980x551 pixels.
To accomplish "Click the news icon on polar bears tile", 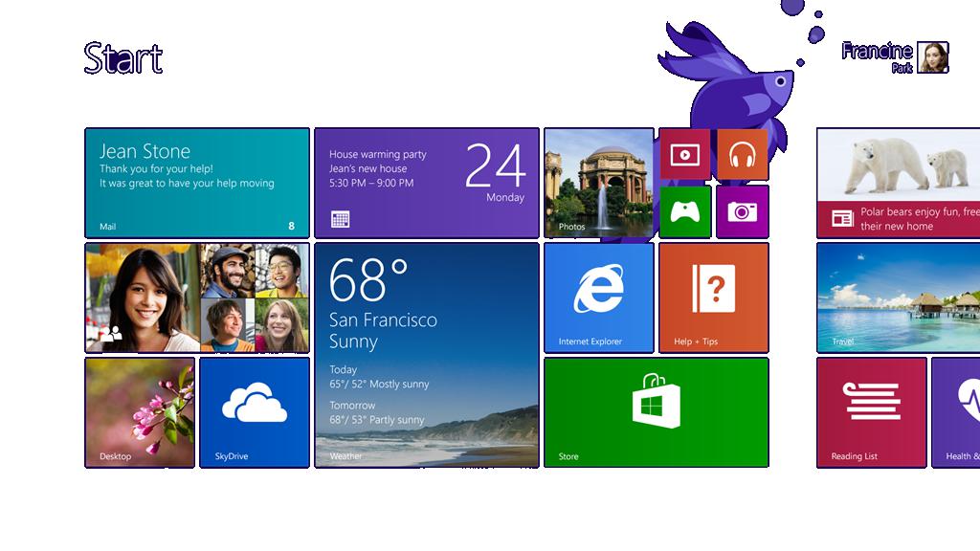I will [842, 219].
